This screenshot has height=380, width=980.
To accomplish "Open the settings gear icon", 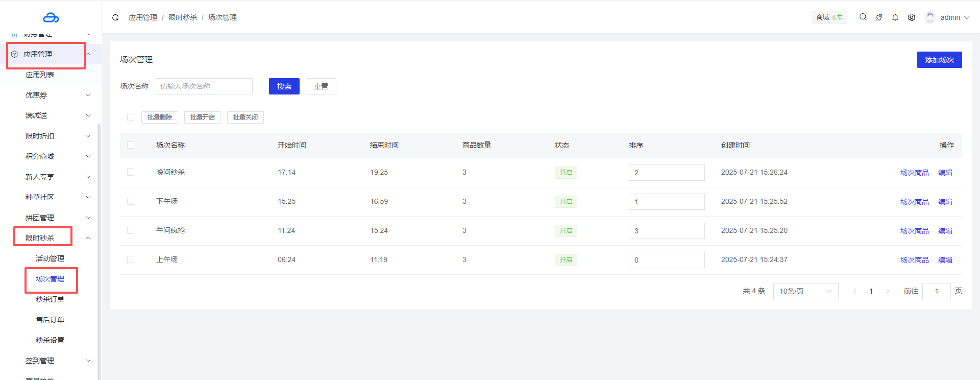I will click(x=912, y=17).
